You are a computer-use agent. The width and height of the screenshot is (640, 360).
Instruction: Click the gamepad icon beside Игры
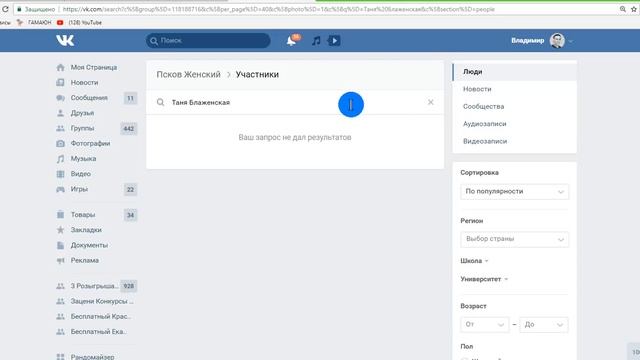60,189
